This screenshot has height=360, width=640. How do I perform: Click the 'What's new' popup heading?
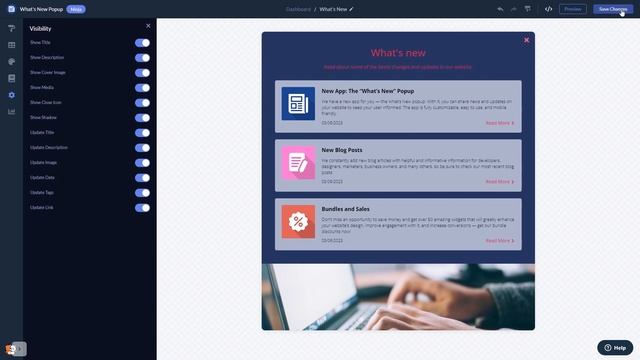(x=398, y=53)
